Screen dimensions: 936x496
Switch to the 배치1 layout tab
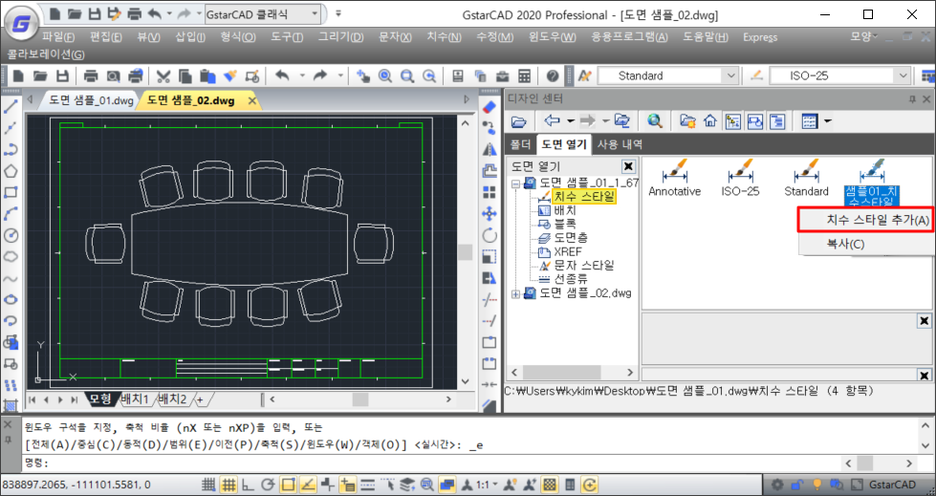point(135,399)
